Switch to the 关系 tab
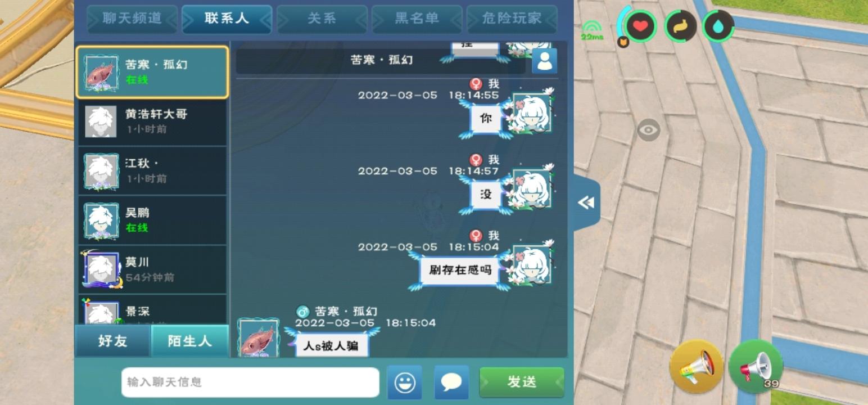This screenshot has width=868, height=405. click(322, 19)
